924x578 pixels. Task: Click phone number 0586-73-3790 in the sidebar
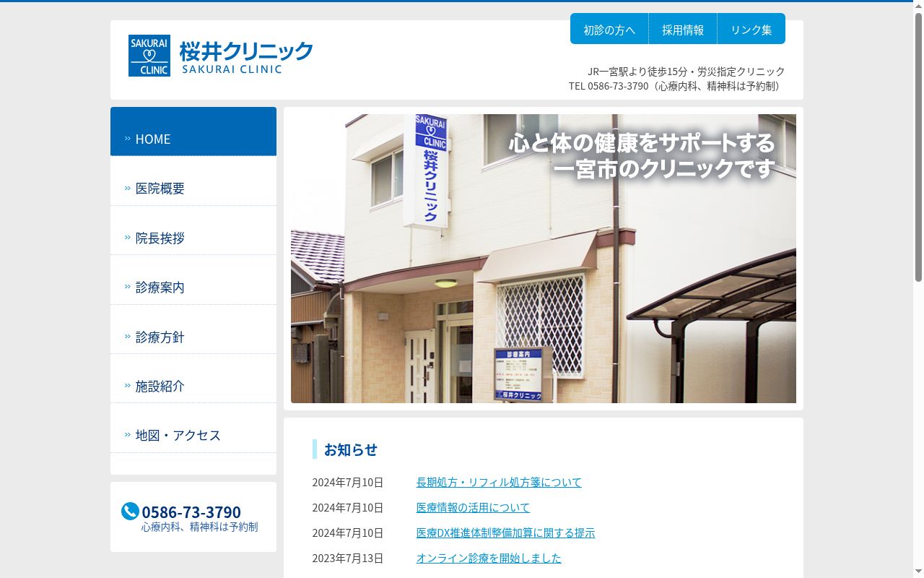pos(191,512)
